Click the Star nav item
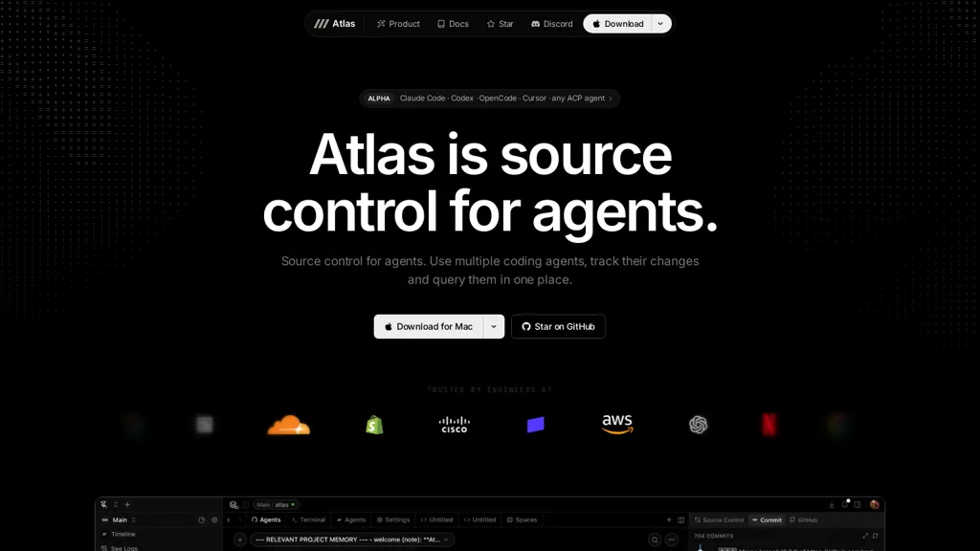 coord(500,24)
